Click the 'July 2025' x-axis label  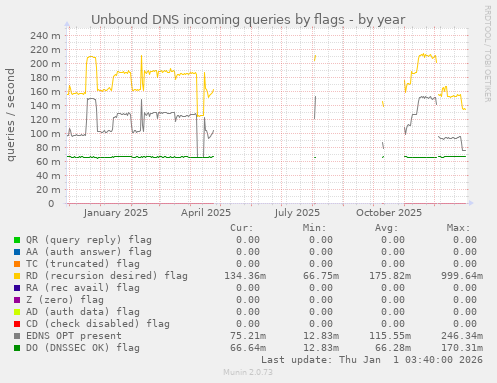[x=297, y=213]
